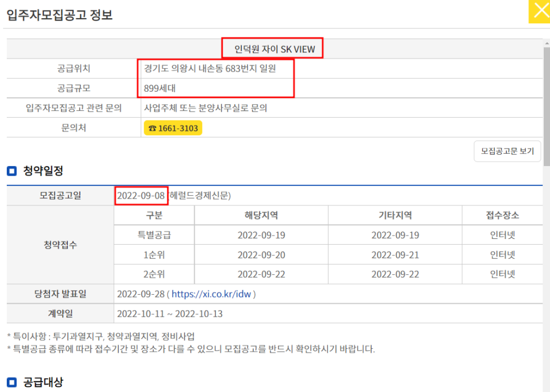Screen dimensions: 550x392
Task: Click the 모집공고일 row label
Action: pyautogui.click(x=60, y=196)
